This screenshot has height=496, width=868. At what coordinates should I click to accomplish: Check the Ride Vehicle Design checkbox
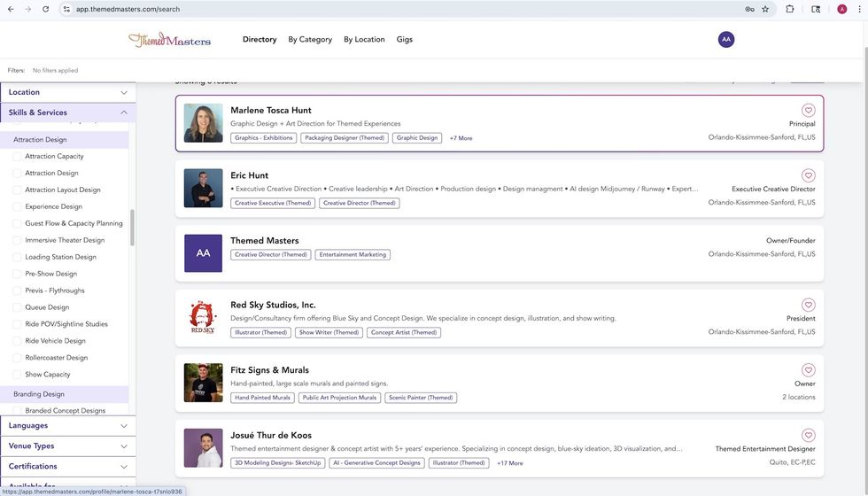(17, 341)
